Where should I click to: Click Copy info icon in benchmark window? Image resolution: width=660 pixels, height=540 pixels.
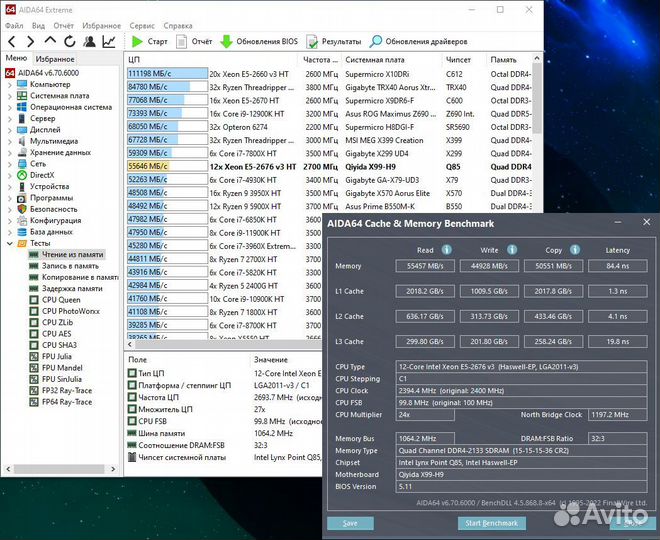575,250
